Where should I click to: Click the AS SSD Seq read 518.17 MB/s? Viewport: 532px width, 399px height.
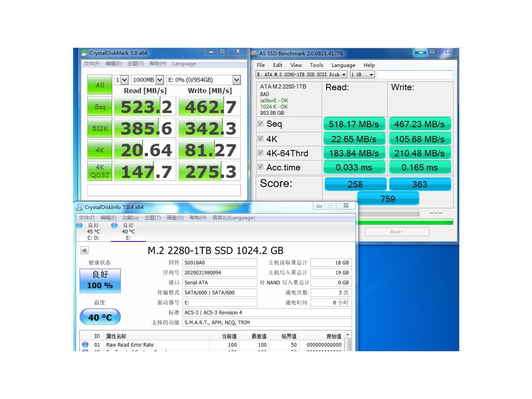[x=354, y=124]
